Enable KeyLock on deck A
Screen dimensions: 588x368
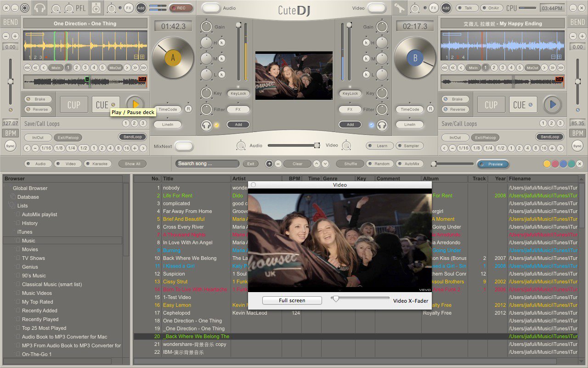[x=238, y=93]
